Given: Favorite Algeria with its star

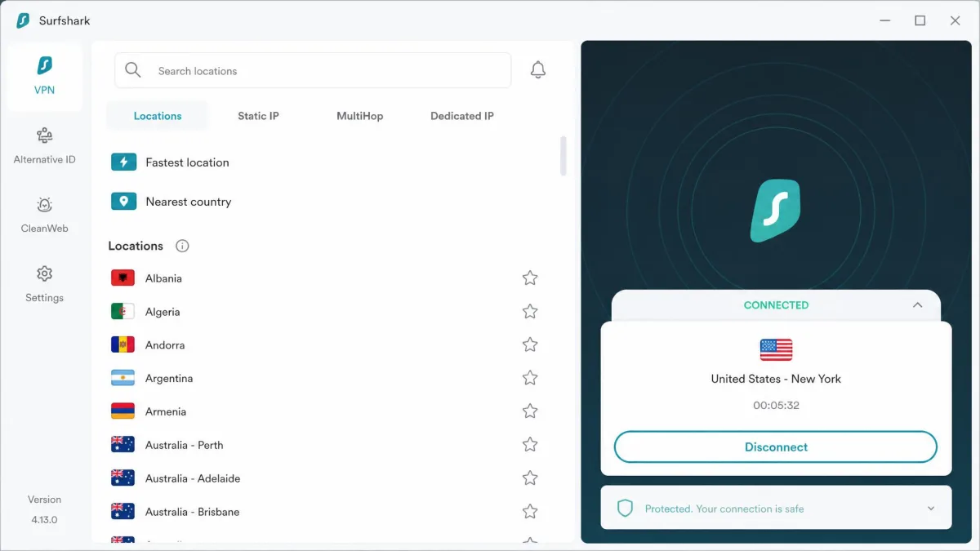Looking at the screenshot, I should click(x=530, y=312).
